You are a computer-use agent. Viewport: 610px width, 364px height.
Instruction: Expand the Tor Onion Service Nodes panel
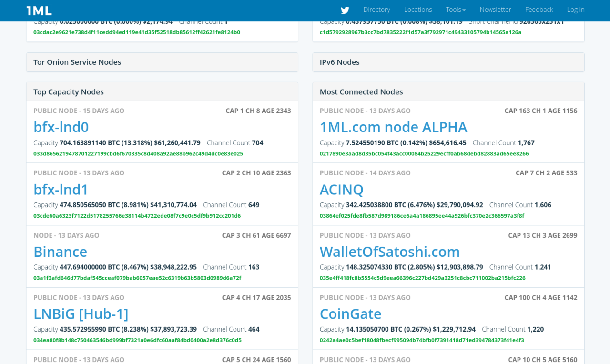(77, 62)
